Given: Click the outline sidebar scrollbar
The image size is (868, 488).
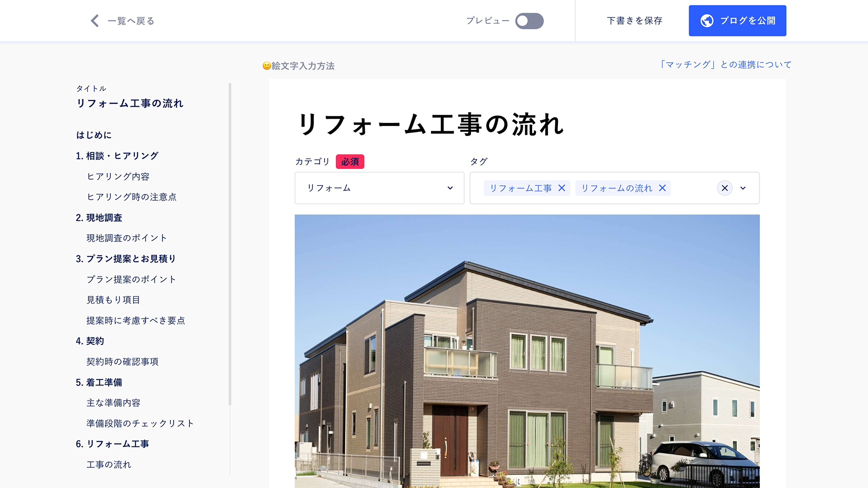Looking at the screenshot, I should (230, 244).
